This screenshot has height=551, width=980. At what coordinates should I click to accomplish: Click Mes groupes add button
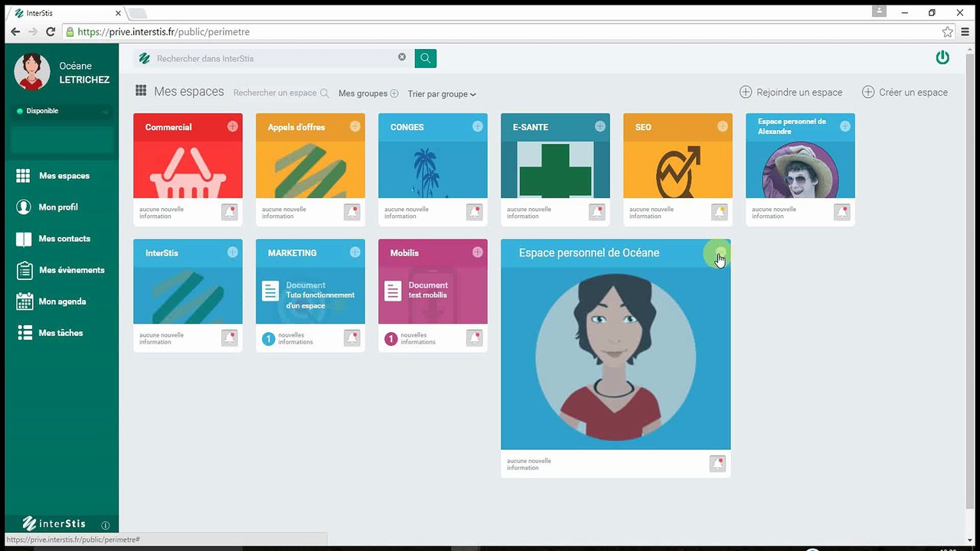[394, 93]
